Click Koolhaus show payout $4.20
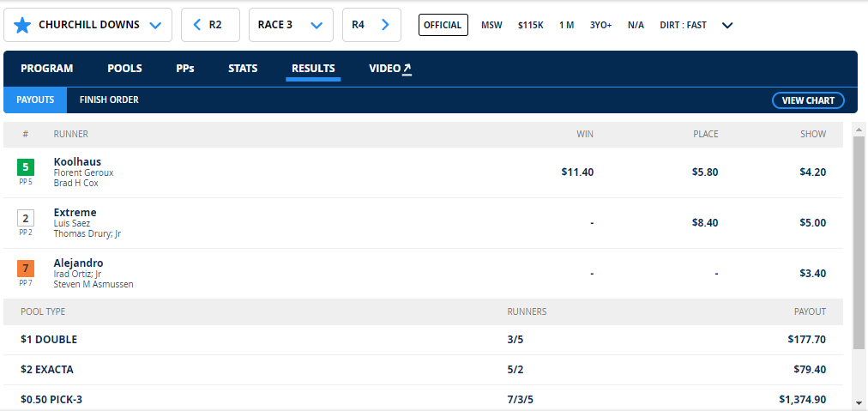868x411 pixels. point(812,172)
